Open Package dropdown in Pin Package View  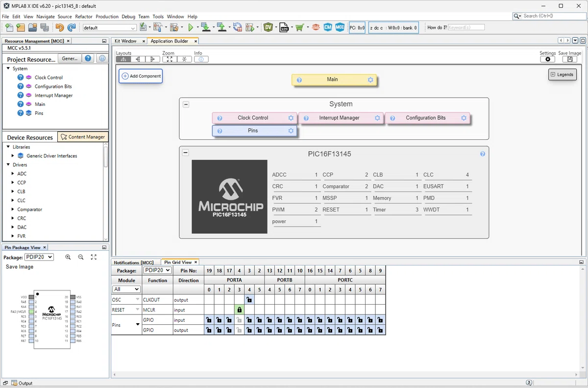point(39,257)
